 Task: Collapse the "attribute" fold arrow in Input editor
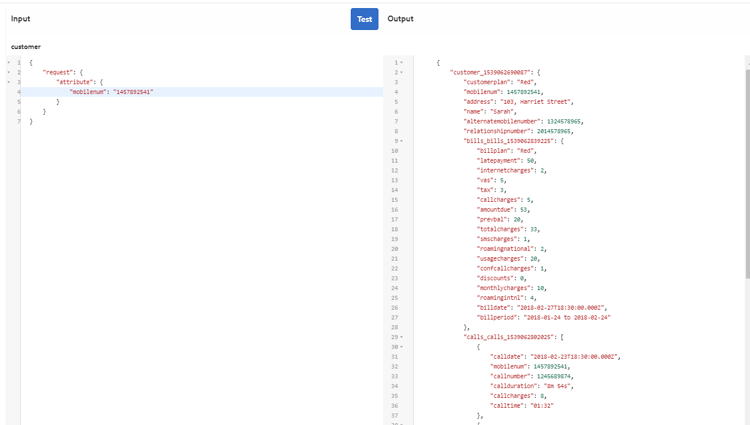tap(9, 82)
